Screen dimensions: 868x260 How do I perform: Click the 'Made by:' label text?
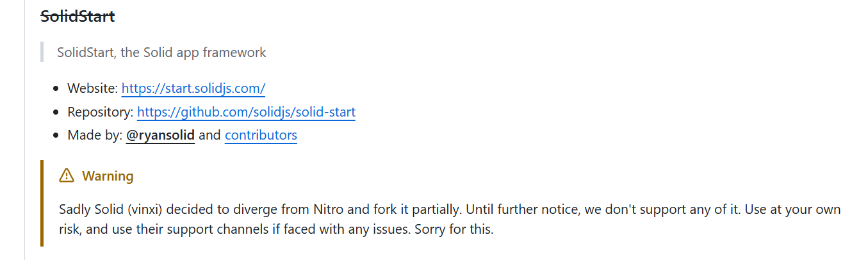coord(95,135)
